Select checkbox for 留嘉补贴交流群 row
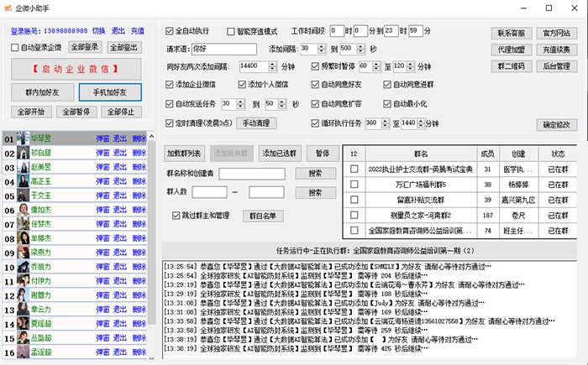 pos(354,200)
